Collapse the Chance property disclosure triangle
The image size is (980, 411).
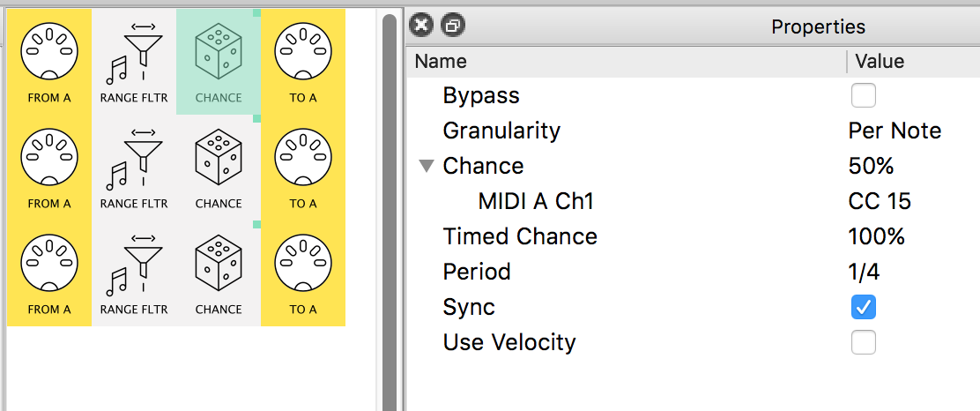pos(427,167)
